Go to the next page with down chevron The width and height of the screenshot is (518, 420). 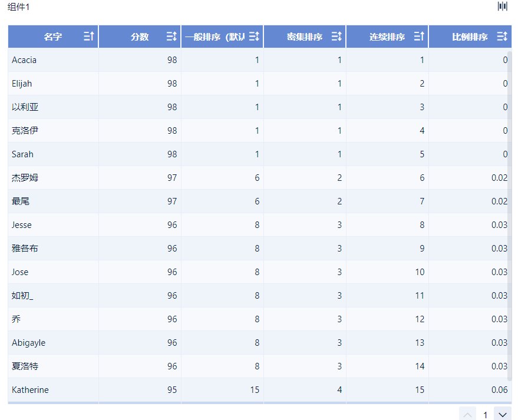pos(503,415)
